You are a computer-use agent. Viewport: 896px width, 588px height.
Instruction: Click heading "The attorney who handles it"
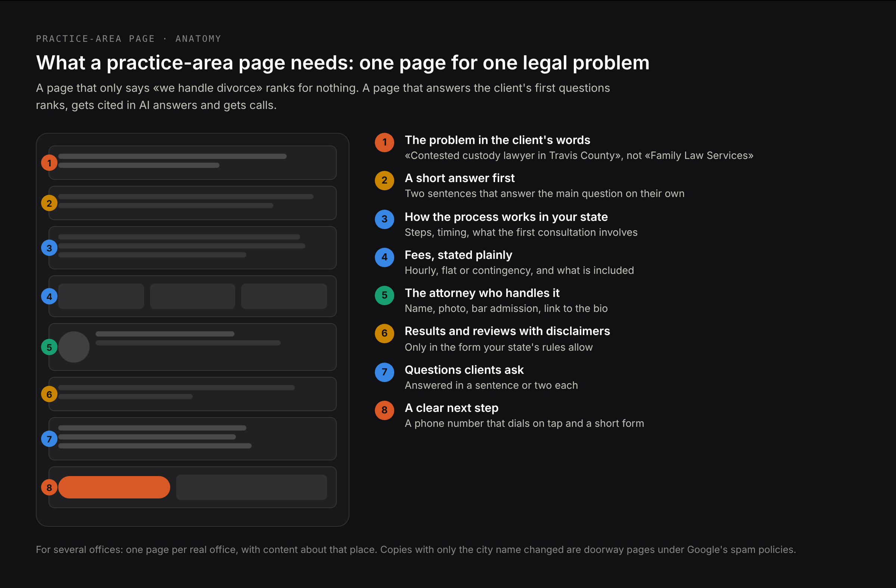(482, 293)
